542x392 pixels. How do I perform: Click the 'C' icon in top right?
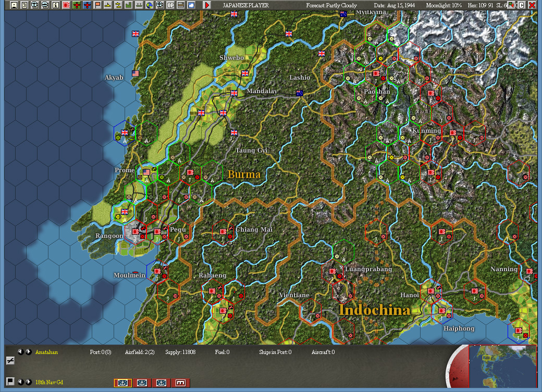coord(522,5)
